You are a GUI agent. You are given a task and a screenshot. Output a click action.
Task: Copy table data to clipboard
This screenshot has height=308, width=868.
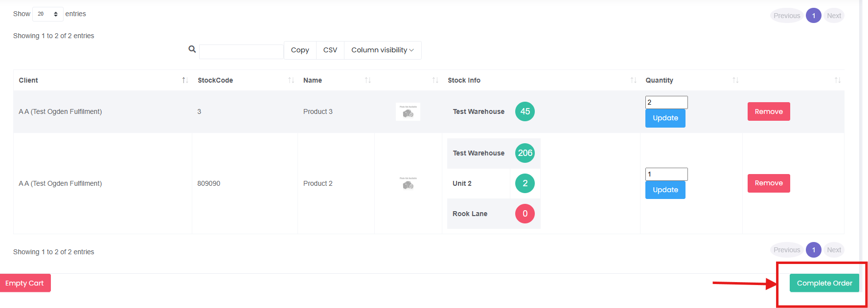(300, 50)
